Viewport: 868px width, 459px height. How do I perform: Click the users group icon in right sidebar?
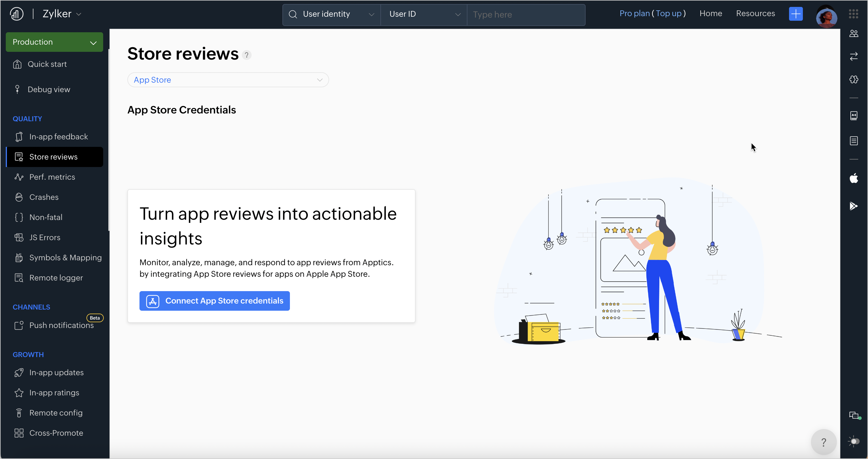pyautogui.click(x=854, y=34)
